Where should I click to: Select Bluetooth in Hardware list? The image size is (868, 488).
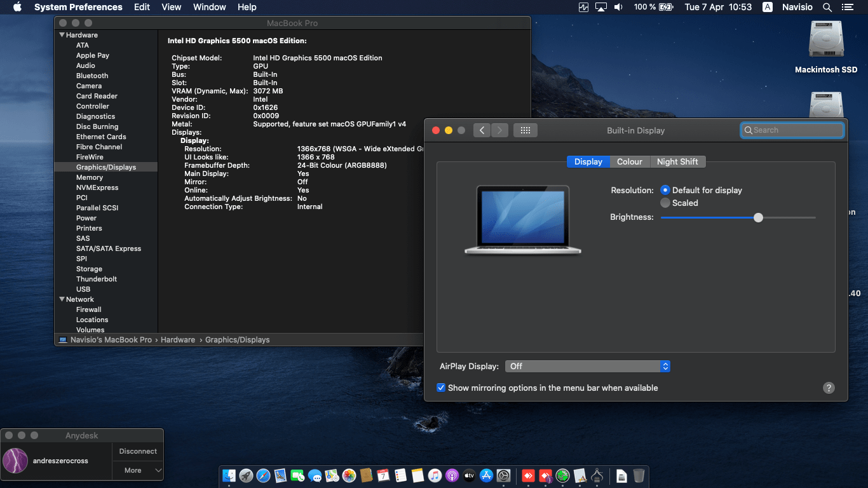click(92, 76)
